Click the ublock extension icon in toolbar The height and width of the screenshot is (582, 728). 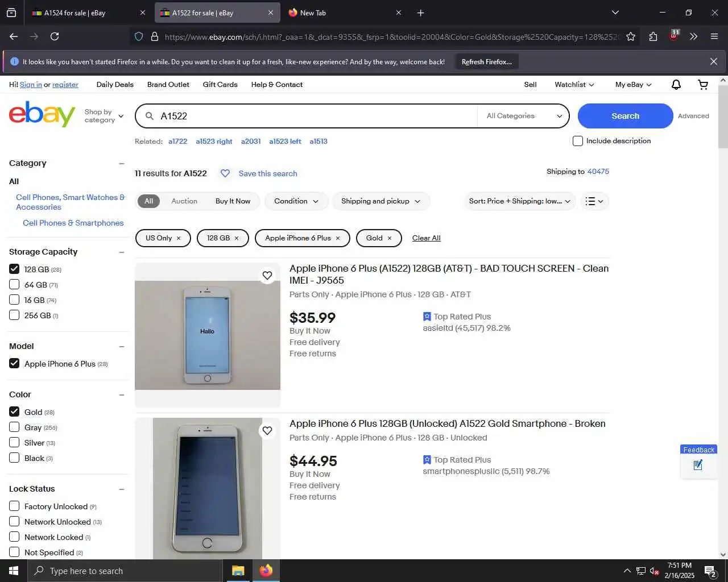tap(674, 35)
